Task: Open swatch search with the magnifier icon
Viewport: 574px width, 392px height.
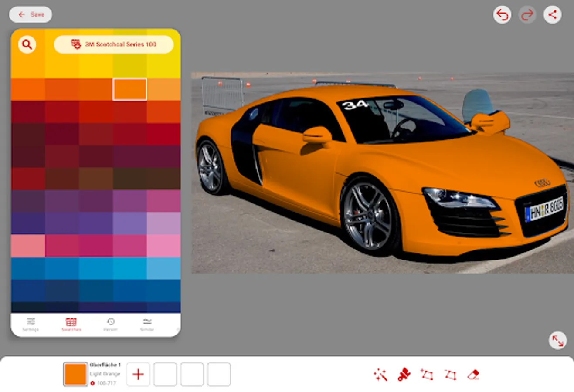Action: pyautogui.click(x=27, y=44)
